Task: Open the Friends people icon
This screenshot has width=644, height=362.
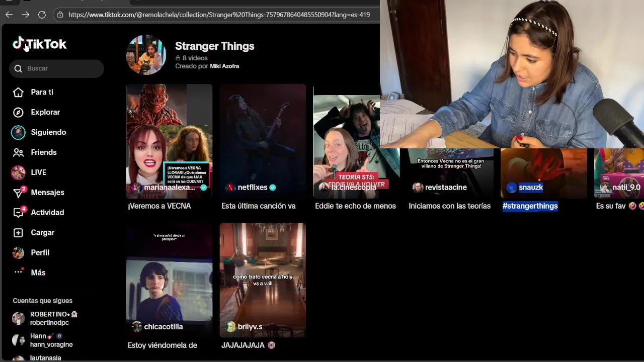Action: pos(18,152)
